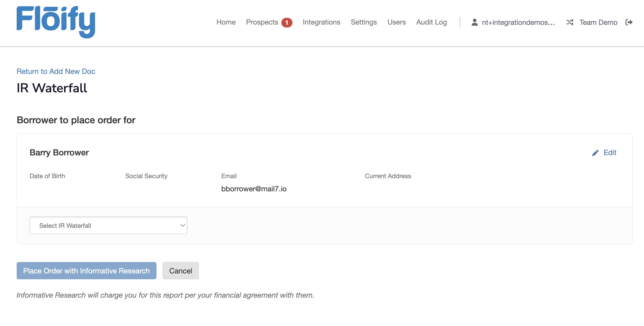Open the Select IR Waterfall dropdown

108,225
